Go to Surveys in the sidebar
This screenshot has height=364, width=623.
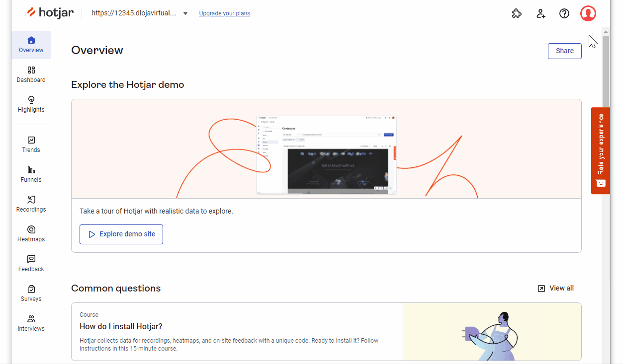[31, 293]
